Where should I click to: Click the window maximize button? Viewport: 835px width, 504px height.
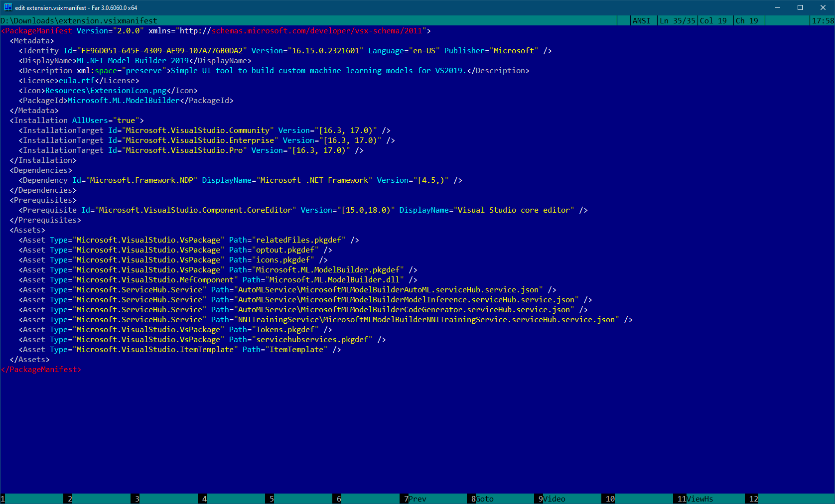[x=800, y=7]
